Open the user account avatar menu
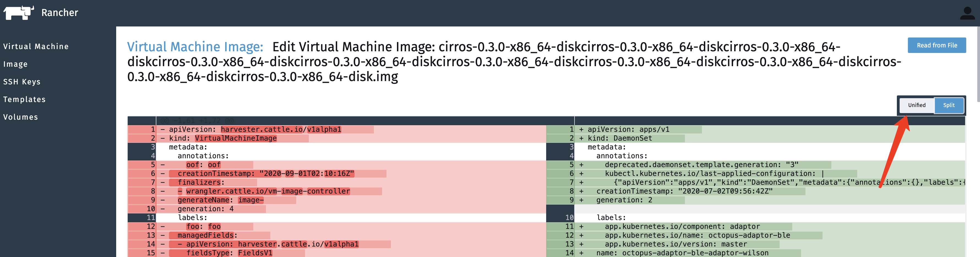Image resolution: width=980 pixels, height=257 pixels. (x=967, y=13)
